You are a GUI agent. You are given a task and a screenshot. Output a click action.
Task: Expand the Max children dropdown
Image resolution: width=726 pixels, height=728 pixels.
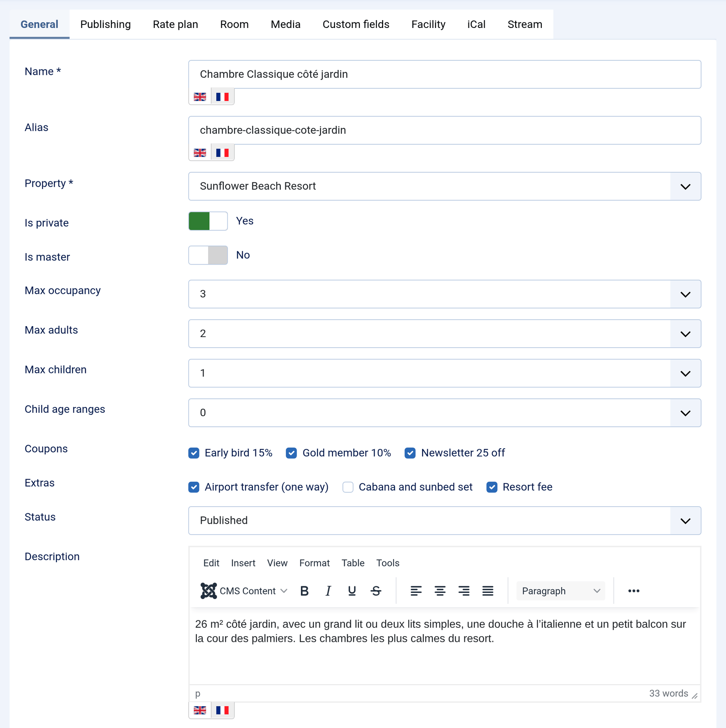tap(445, 373)
